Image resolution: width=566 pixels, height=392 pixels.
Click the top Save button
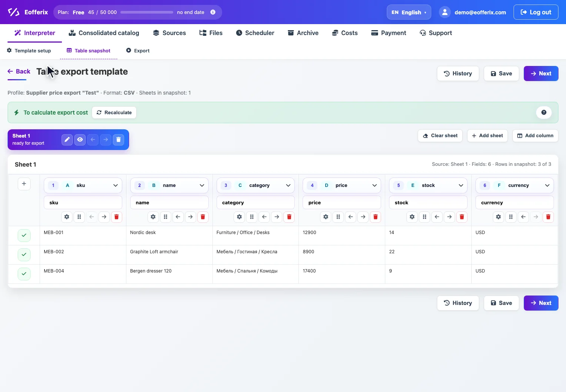tap(501, 73)
